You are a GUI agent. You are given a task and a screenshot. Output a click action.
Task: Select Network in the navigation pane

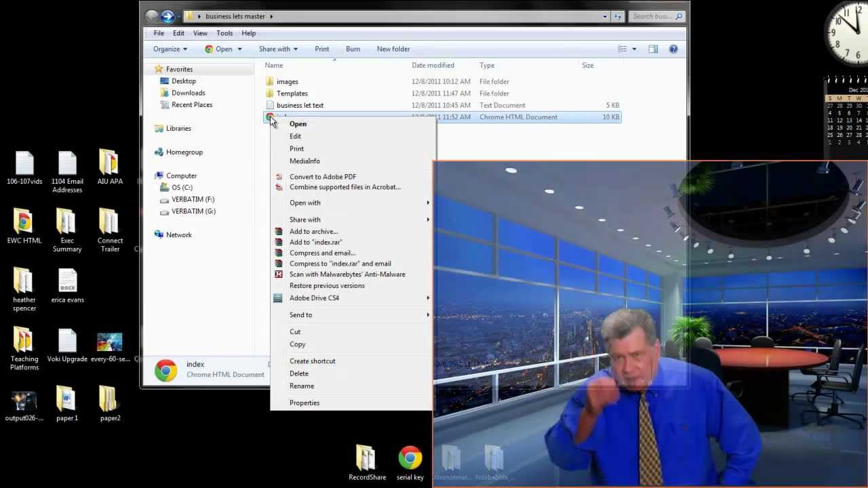coord(179,235)
